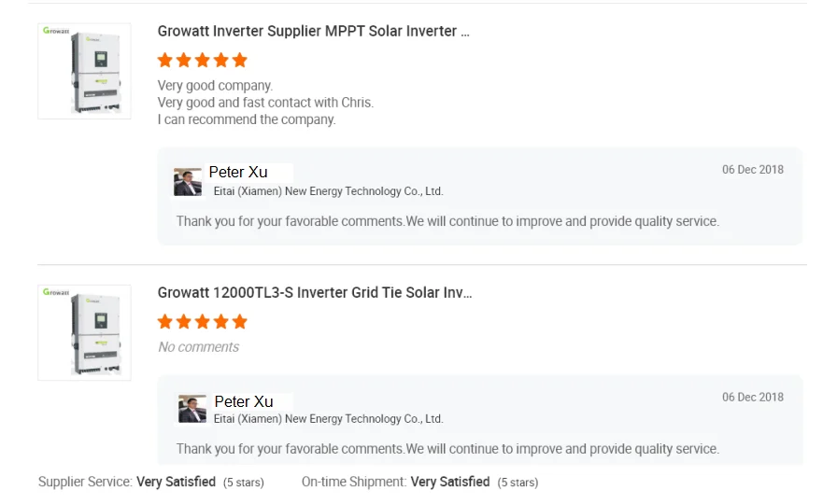Select the Peter Xu name in second reply
This screenshot has width=823, height=504.
[244, 401]
